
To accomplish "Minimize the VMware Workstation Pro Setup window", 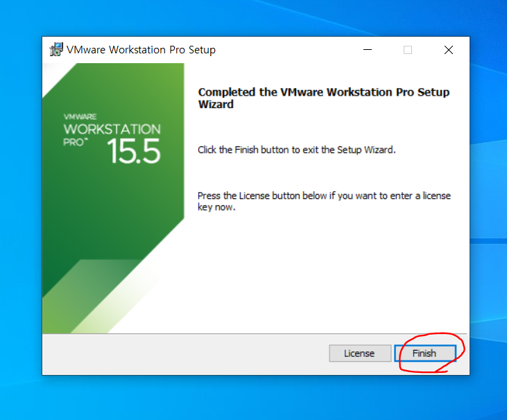I will click(368, 50).
